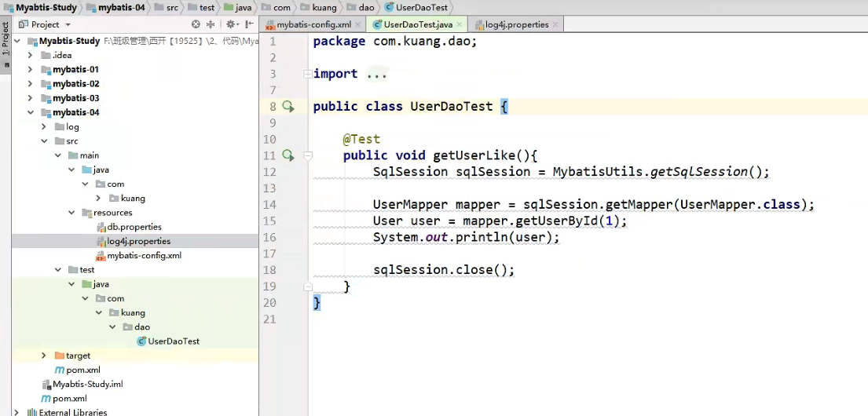Click the Maven icon of mybatis-04 pom.xml

pyautogui.click(x=59, y=370)
